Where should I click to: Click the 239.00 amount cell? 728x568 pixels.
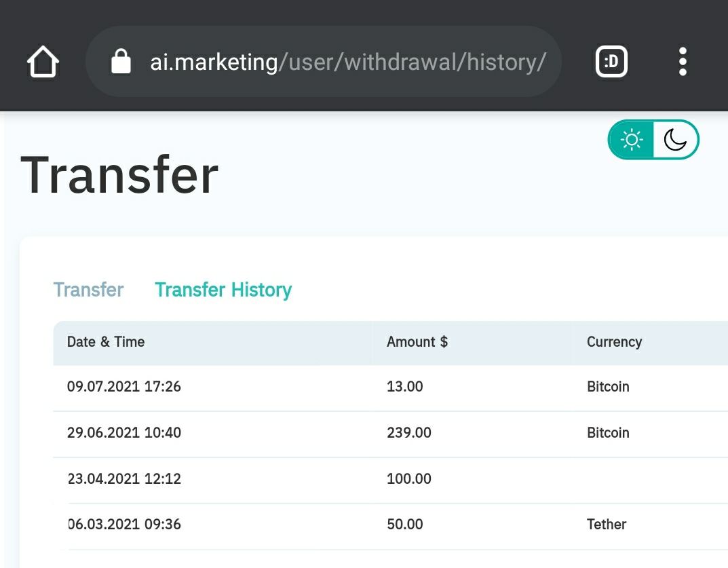[x=409, y=432]
